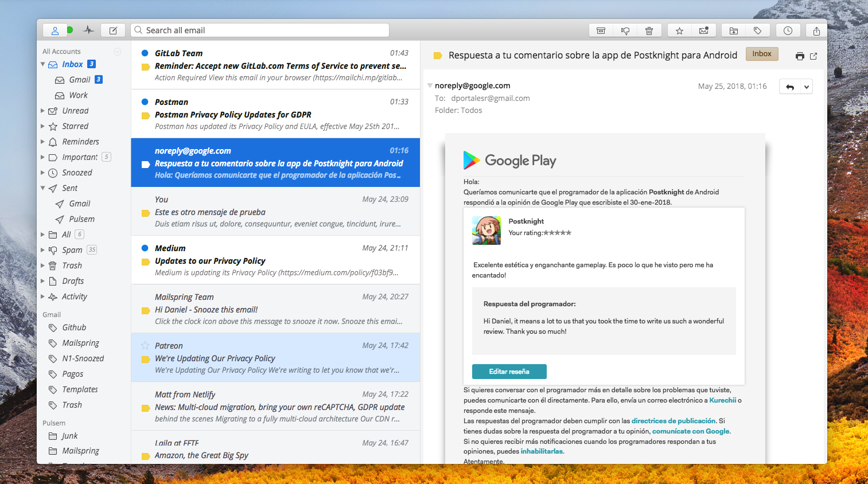
Task: Expand the Reminders folder
Action: point(43,142)
